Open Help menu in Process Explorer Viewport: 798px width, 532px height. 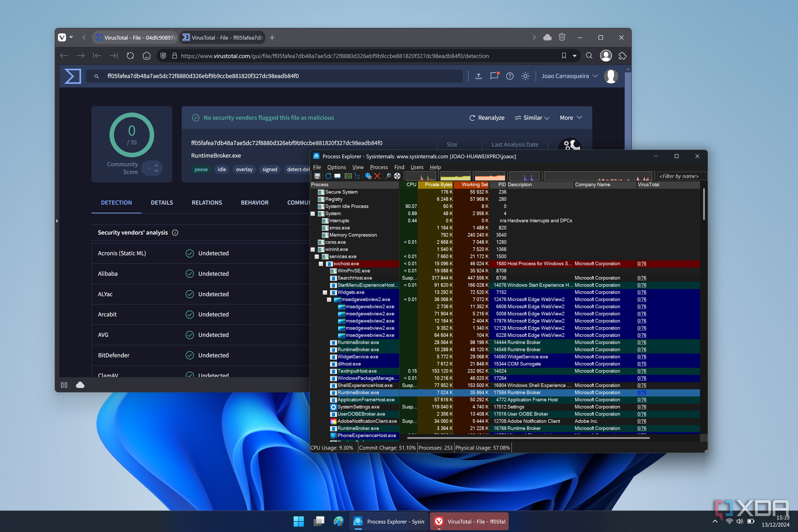coord(435,167)
